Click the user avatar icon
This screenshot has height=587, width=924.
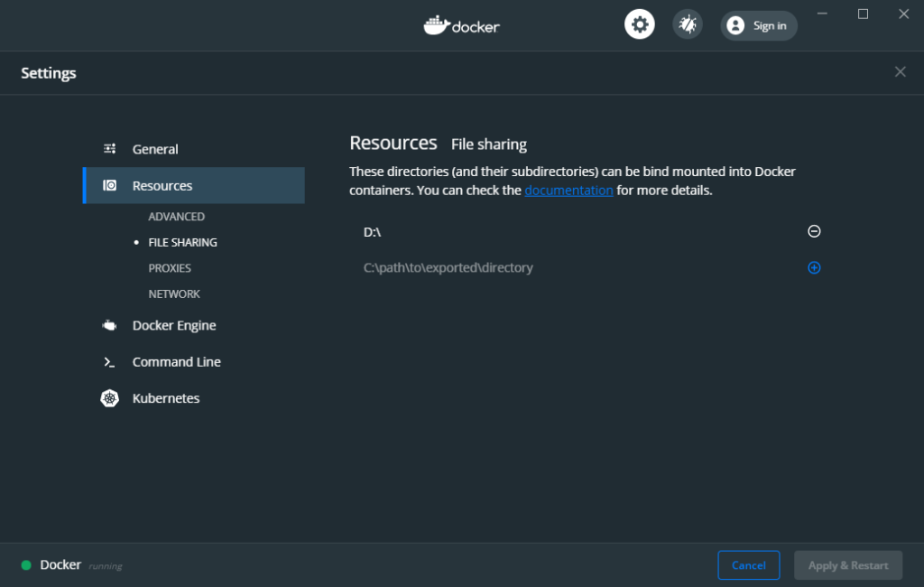pyautogui.click(x=735, y=25)
